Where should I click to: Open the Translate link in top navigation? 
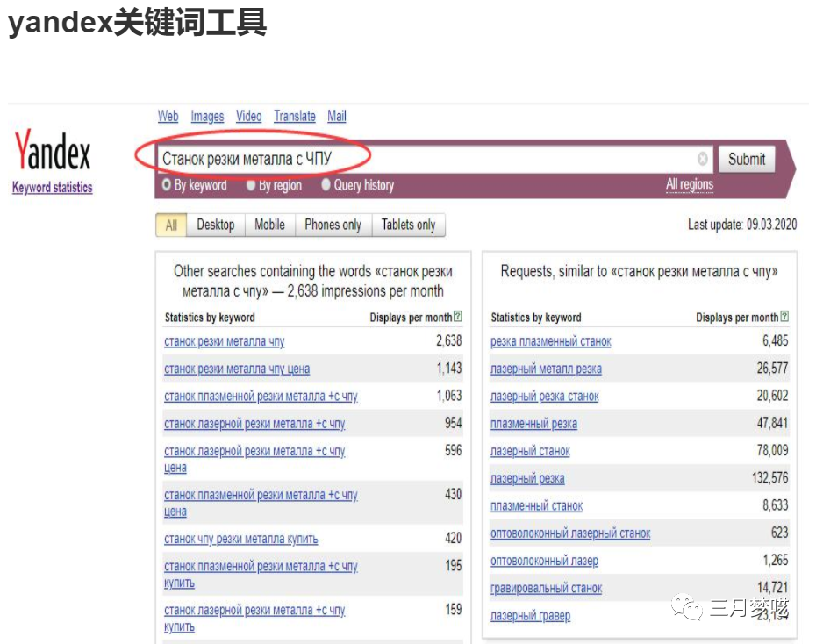tap(294, 116)
